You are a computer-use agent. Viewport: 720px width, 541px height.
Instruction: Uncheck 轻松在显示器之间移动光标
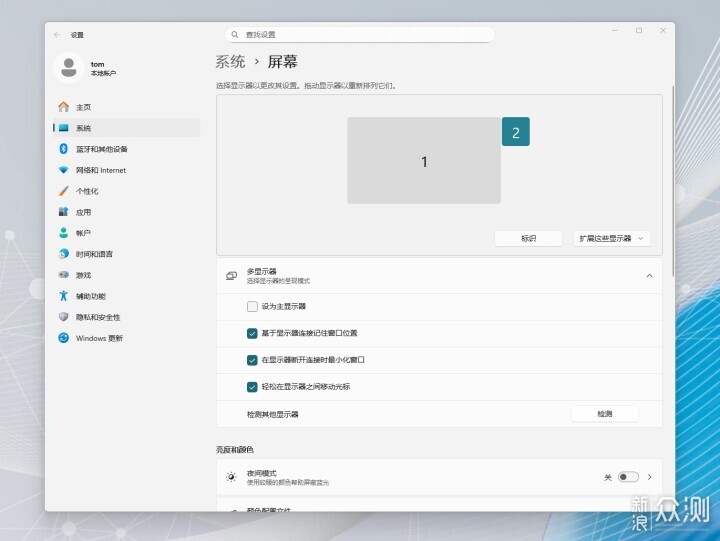(x=252, y=387)
